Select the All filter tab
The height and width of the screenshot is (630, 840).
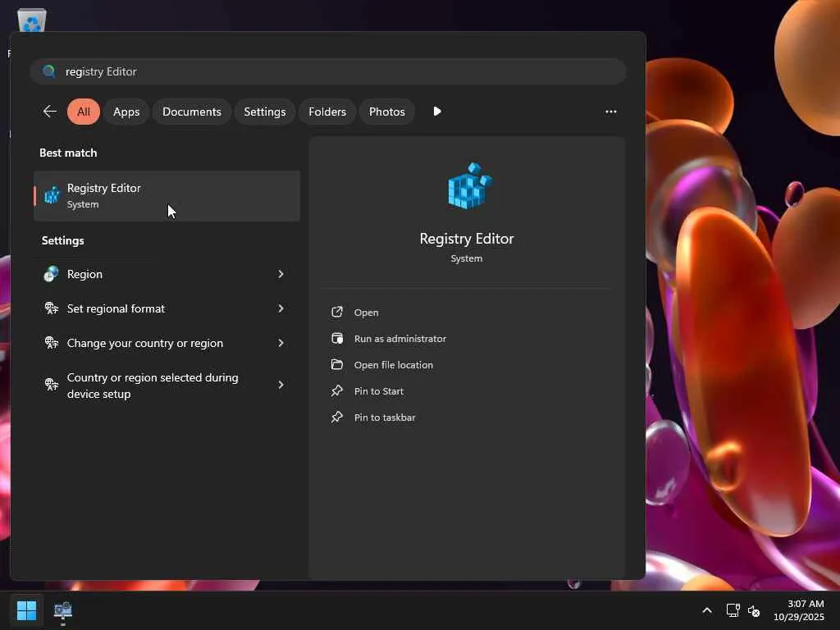[84, 112]
